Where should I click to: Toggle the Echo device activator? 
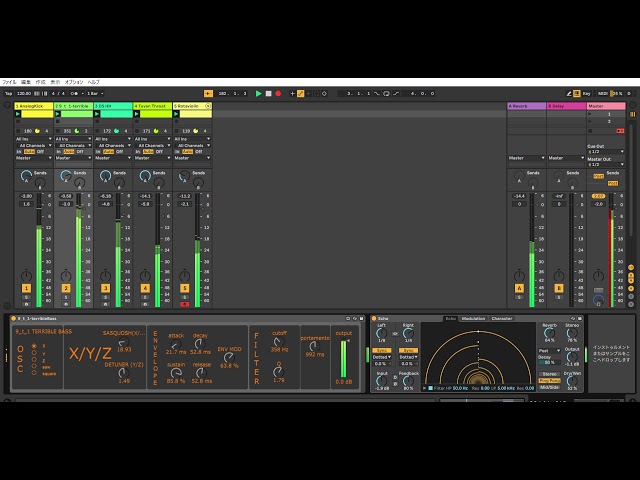click(x=374, y=318)
